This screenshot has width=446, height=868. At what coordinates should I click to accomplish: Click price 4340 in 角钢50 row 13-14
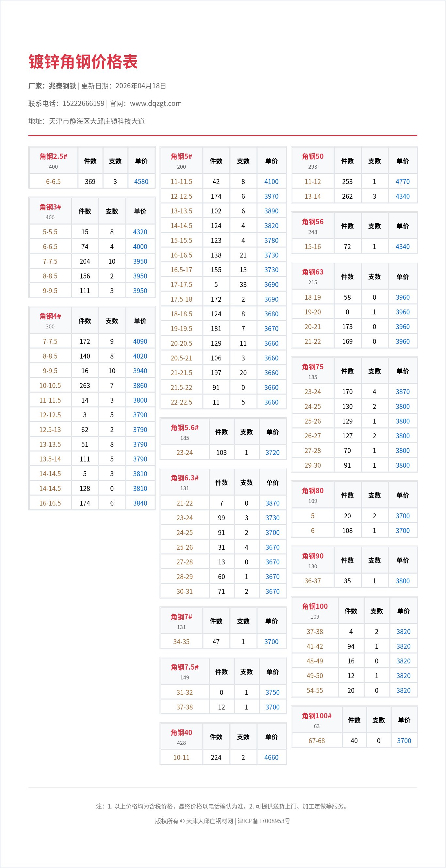point(403,196)
